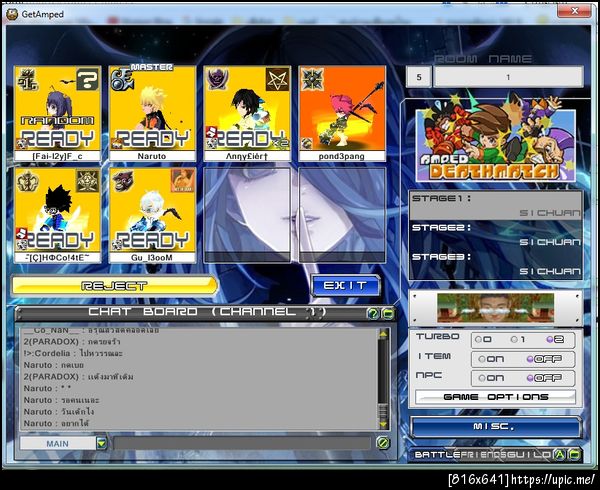Select Turbo speed 0

point(483,340)
